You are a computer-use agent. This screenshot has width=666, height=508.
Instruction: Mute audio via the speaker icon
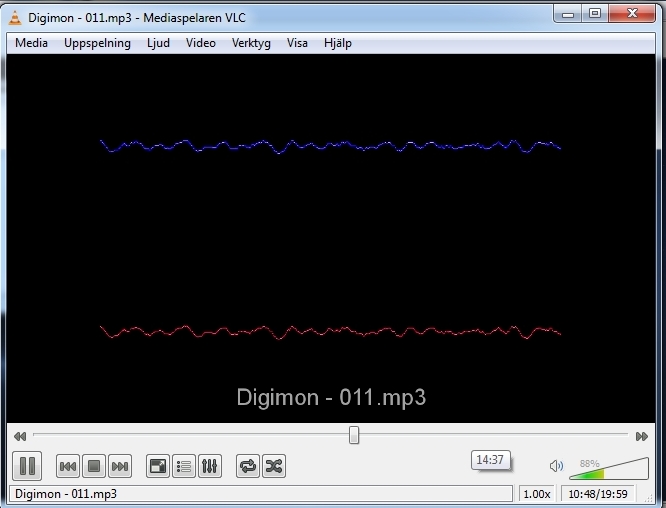pos(557,466)
